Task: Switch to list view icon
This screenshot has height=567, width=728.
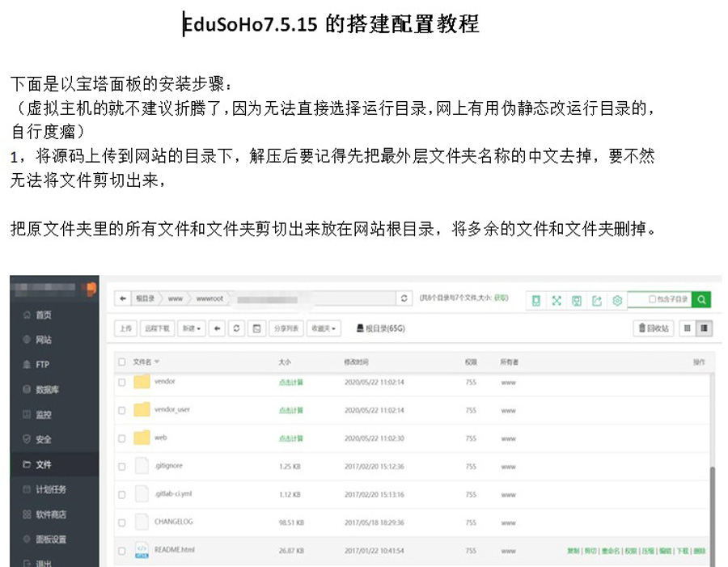Action: (x=705, y=328)
